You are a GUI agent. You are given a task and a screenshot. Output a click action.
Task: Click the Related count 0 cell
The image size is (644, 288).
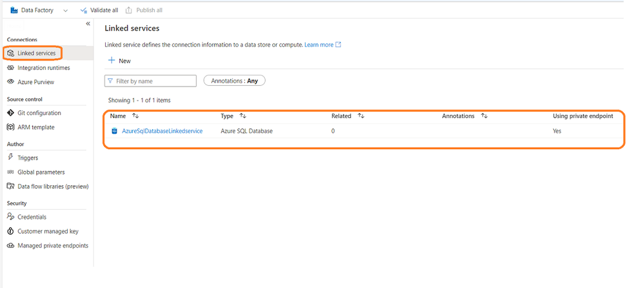pos(333,131)
